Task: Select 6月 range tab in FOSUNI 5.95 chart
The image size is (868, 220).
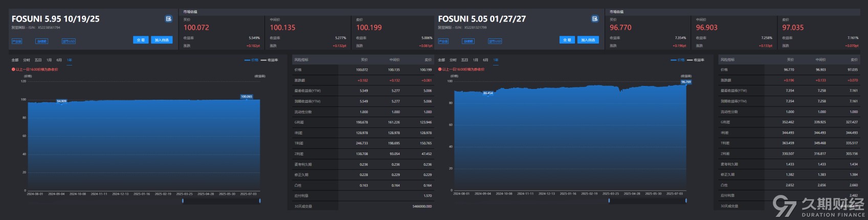Action: click(x=59, y=60)
